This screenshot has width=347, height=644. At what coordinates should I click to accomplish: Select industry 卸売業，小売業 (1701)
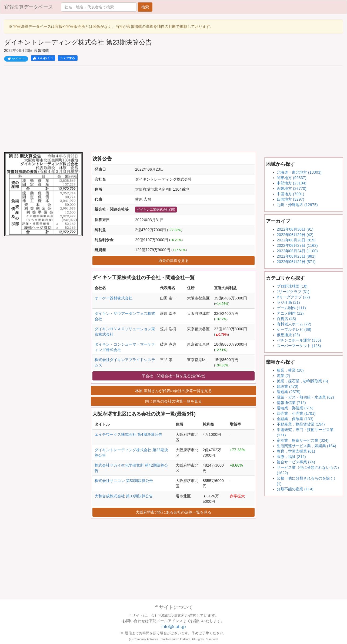point(296,413)
